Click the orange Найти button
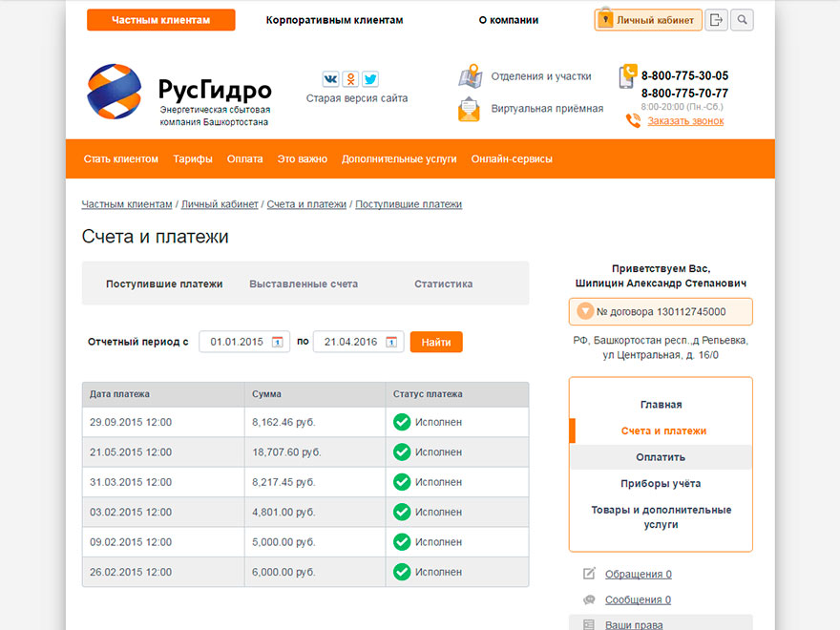Image resolution: width=840 pixels, height=630 pixels. pyautogui.click(x=436, y=342)
